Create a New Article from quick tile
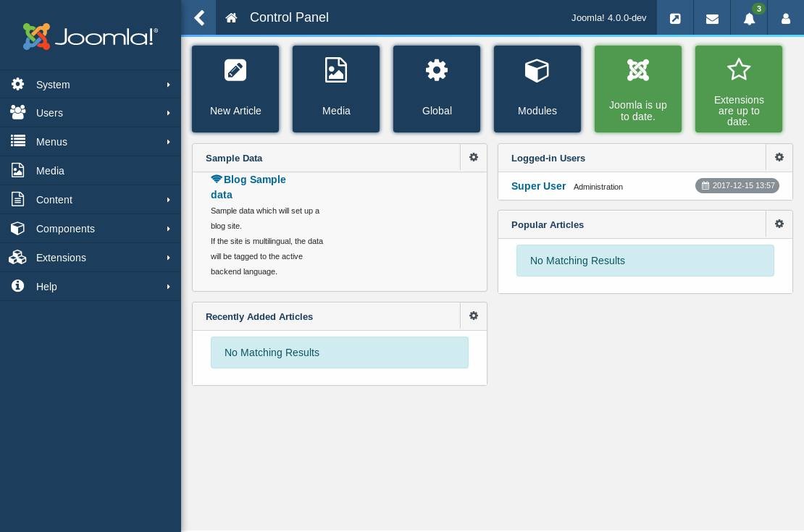The width and height of the screenshot is (804, 532). [235, 88]
